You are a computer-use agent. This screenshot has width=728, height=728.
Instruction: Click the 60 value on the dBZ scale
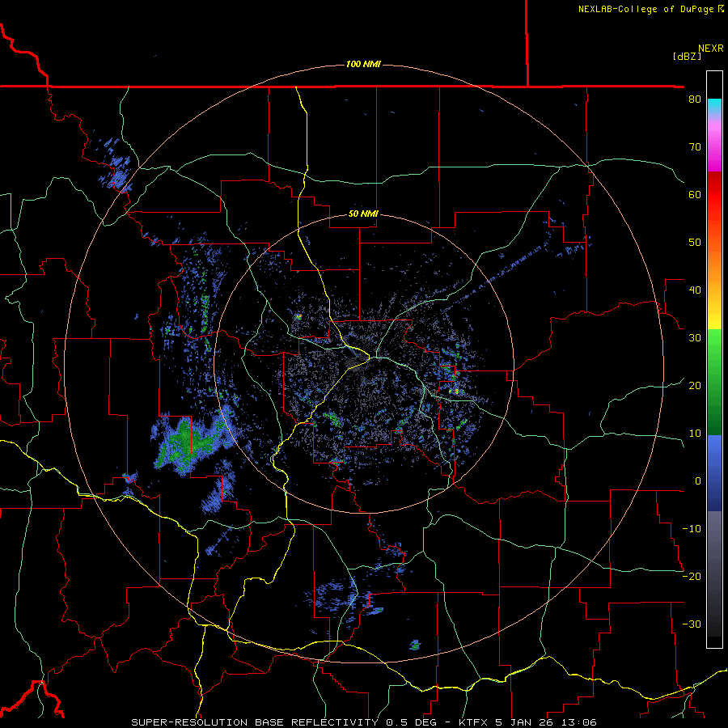[695, 194]
